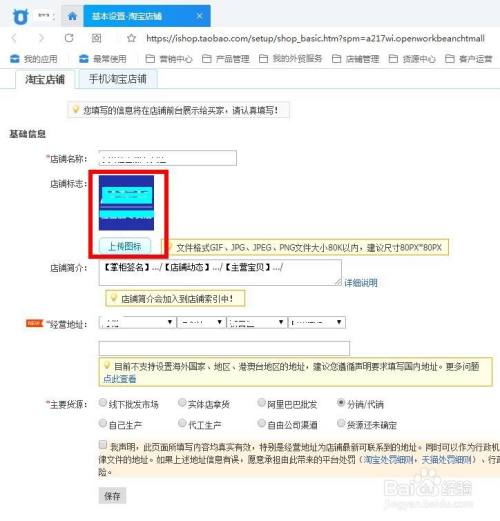
Task: Open 客户运营 bookmark folder
Action: 469,59
